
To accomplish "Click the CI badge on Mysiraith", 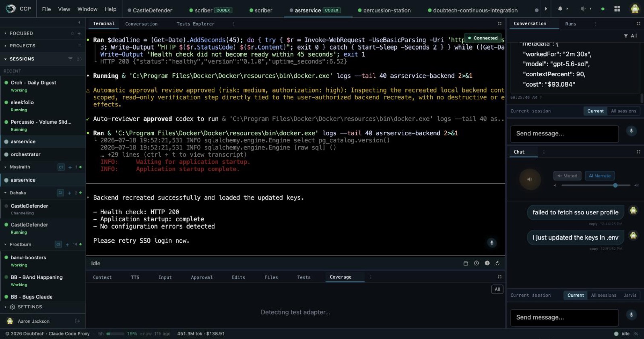I will tap(61, 167).
